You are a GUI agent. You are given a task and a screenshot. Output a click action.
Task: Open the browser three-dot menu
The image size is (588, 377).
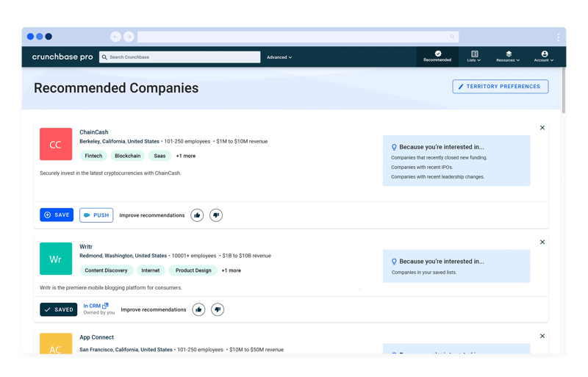point(558,37)
